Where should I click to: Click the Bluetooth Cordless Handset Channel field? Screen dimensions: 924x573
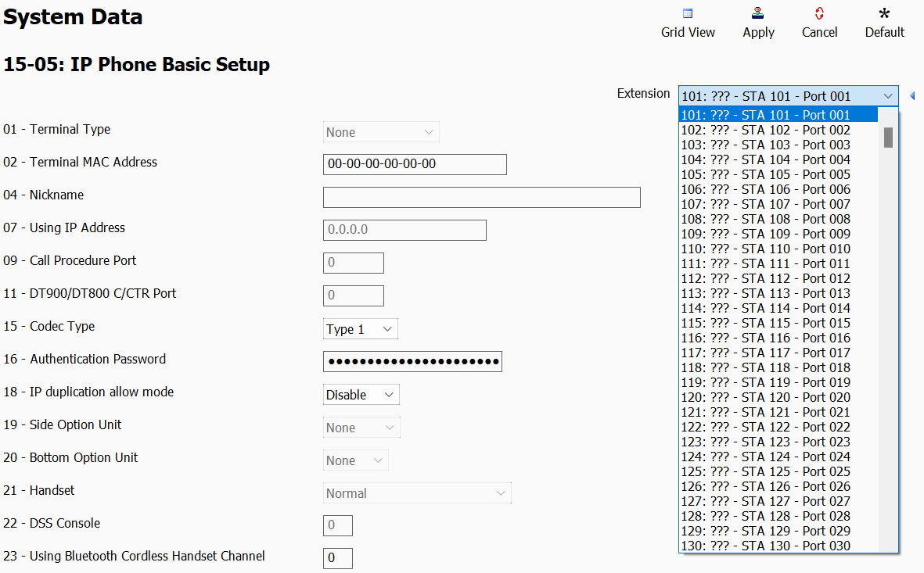338,558
